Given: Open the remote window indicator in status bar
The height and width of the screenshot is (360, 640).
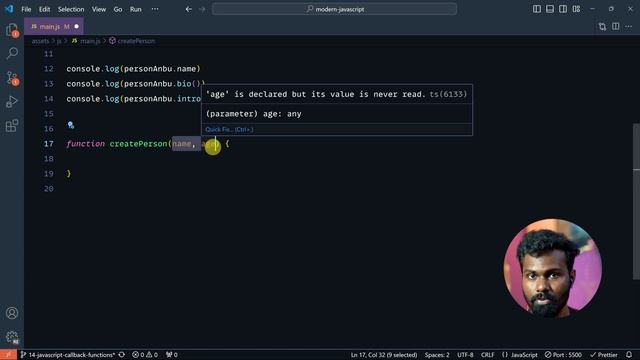Looking at the screenshot, I should (8, 355).
